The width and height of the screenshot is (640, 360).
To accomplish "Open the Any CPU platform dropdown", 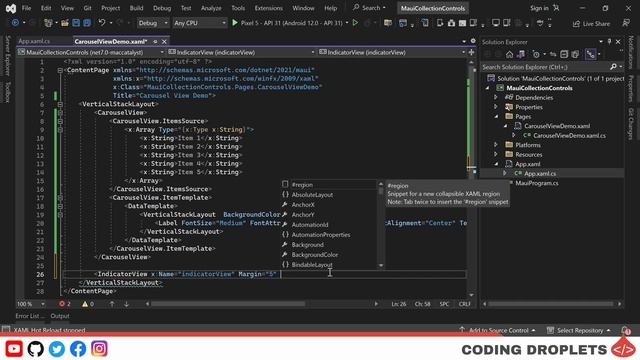I will (199, 23).
